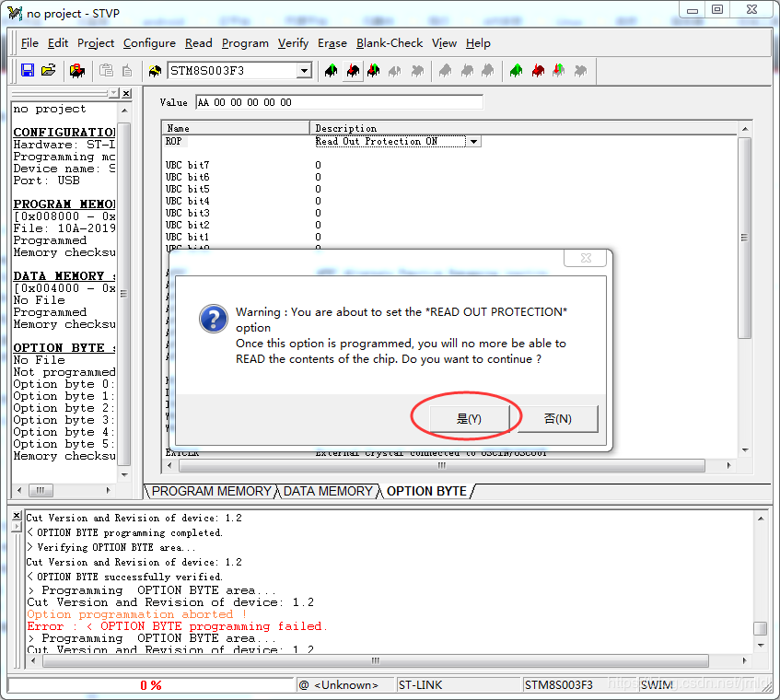Screen dimensions: 780x700
Task: Open the Blank-Check menu
Action: click(x=390, y=43)
